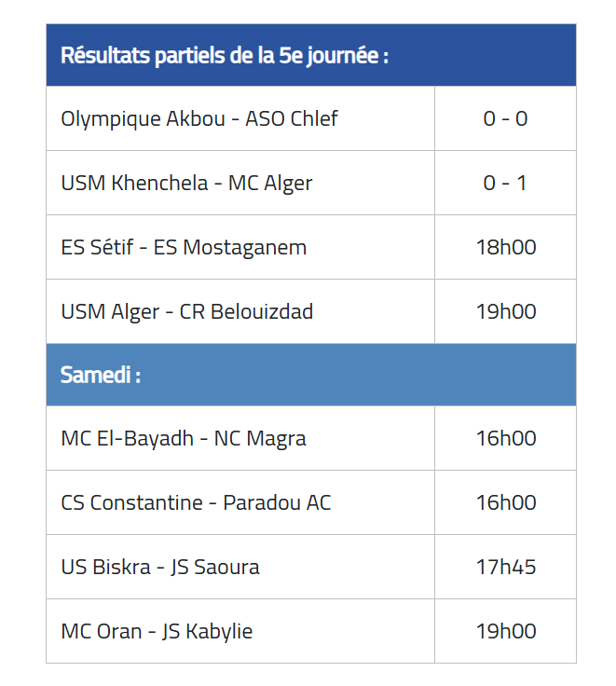Click the 16h00 time beside MC El-Bayadh
Image resolution: width=616 pixels, height=686 pixels.
coord(505,438)
